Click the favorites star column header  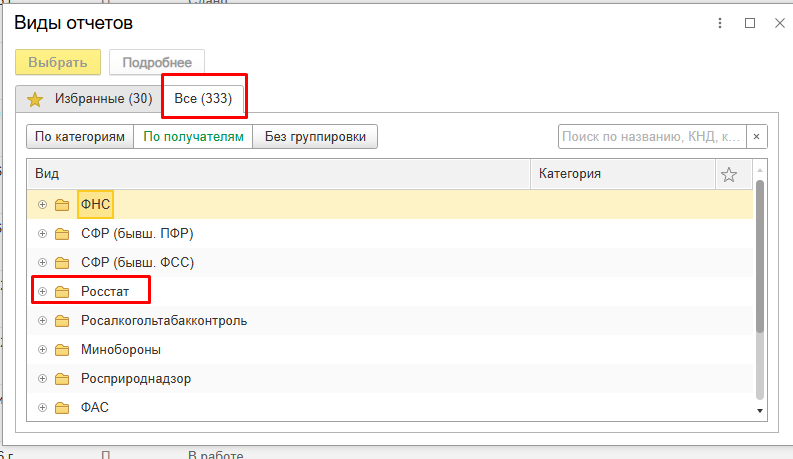[729, 174]
